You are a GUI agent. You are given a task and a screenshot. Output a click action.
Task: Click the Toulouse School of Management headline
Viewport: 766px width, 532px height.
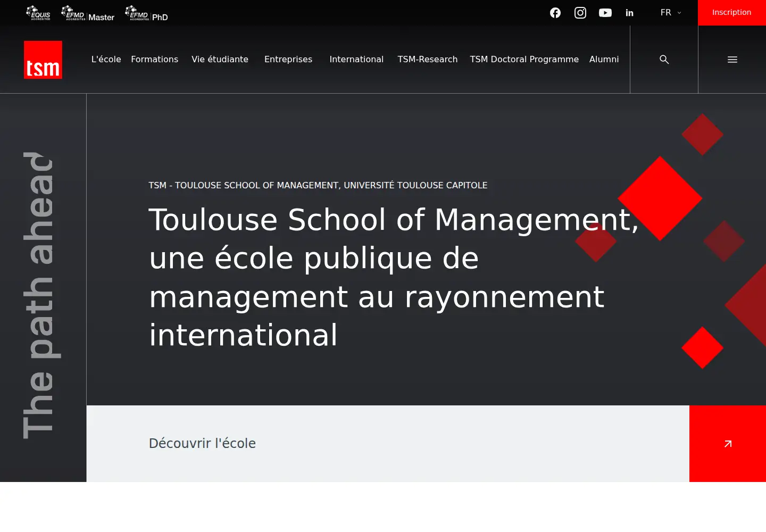(x=394, y=277)
